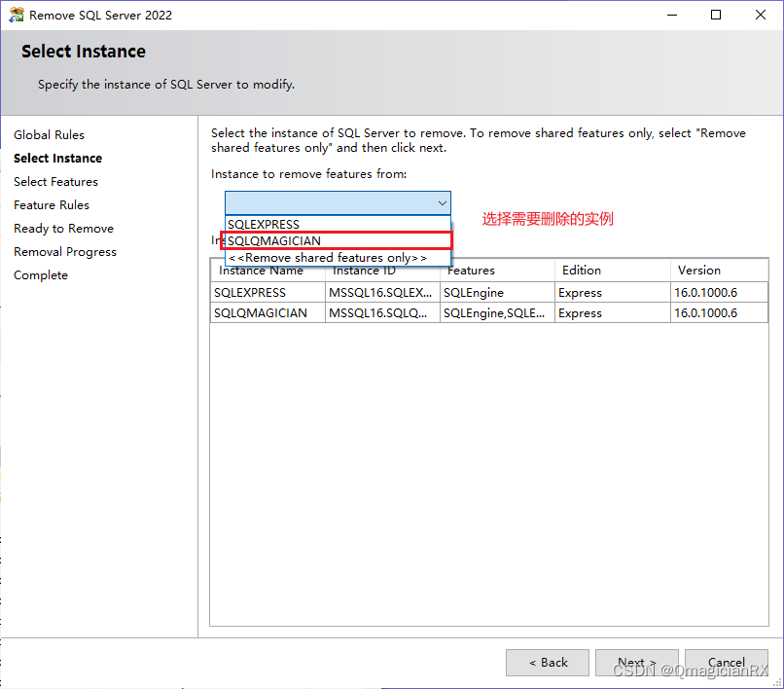The image size is (784, 689).
Task: Proceed with the Next button
Action: (x=636, y=663)
